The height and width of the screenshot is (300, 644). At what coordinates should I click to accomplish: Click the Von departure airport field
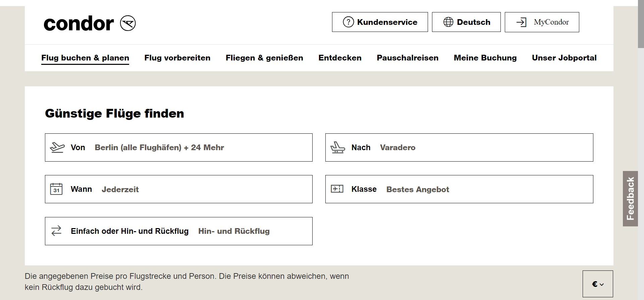pyautogui.click(x=178, y=147)
